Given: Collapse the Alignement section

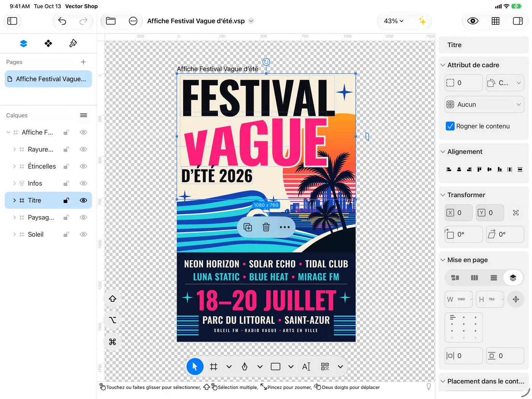Looking at the screenshot, I should [x=443, y=152].
